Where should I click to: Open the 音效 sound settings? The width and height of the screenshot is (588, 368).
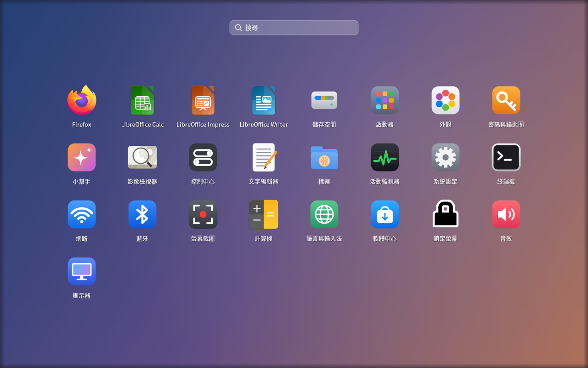click(x=506, y=214)
